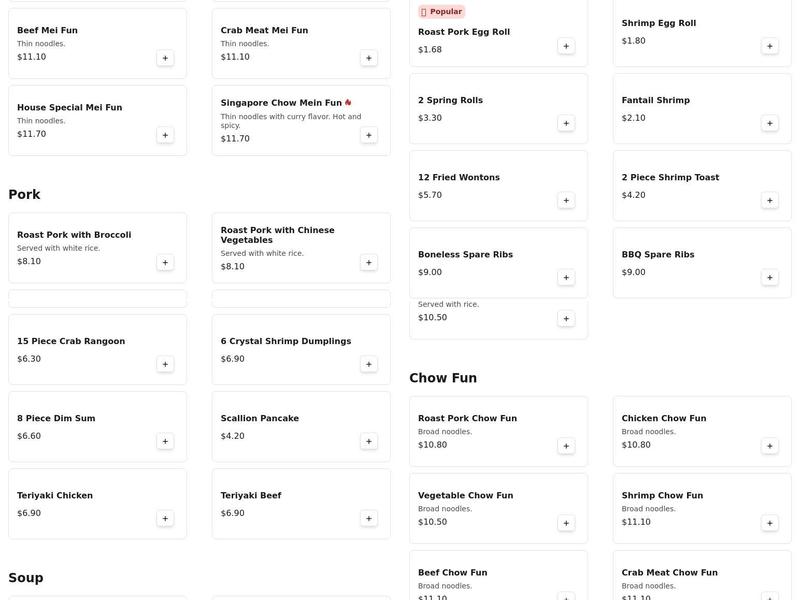Viewport: 800px width, 600px height.
Task: Add 12 Fried Wontons to the order
Action: point(566,200)
